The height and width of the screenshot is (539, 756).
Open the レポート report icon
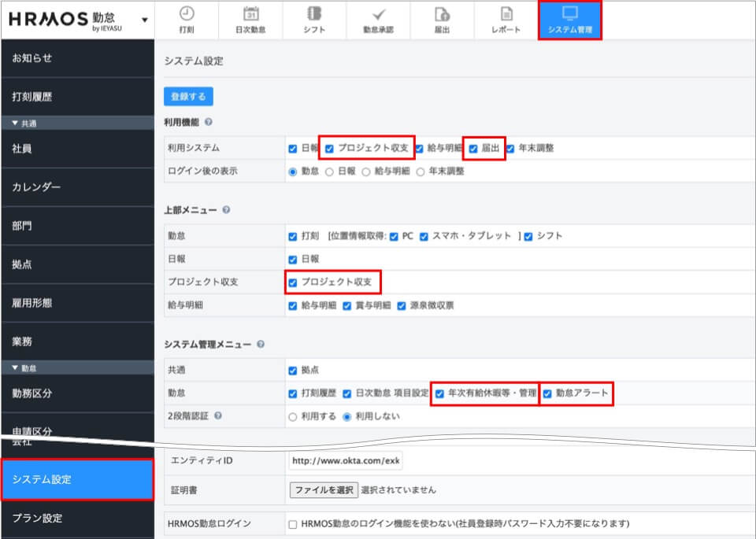click(x=506, y=13)
